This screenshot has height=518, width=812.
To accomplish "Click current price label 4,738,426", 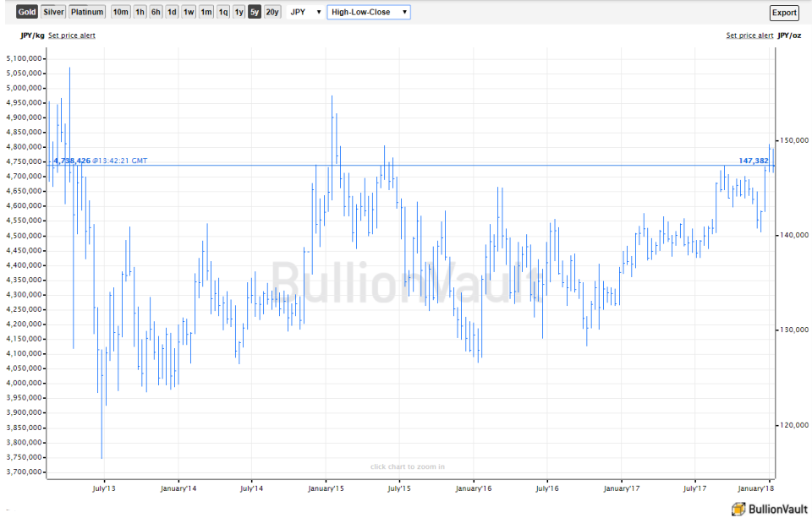I will click(x=72, y=161).
